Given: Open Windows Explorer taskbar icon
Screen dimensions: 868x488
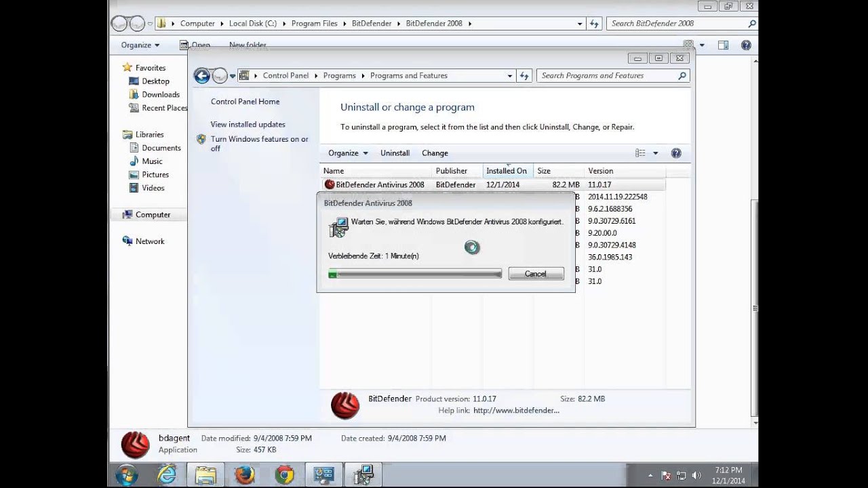Looking at the screenshot, I should click(205, 475).
